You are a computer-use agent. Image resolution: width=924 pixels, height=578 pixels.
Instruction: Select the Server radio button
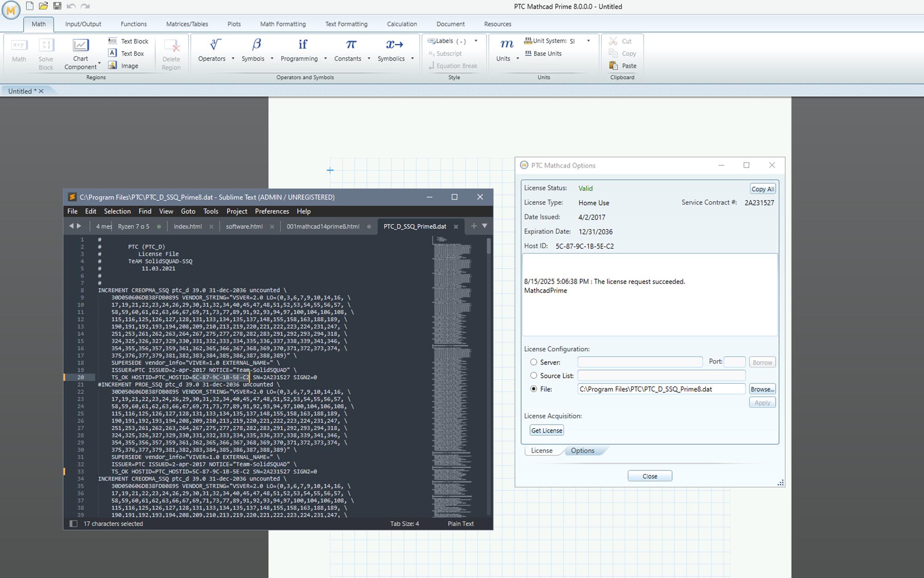coord(534,362)
